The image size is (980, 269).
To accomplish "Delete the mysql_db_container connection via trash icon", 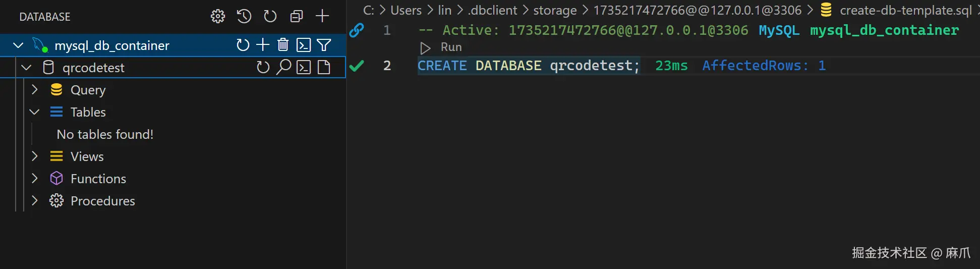I will tap(283, 45).
